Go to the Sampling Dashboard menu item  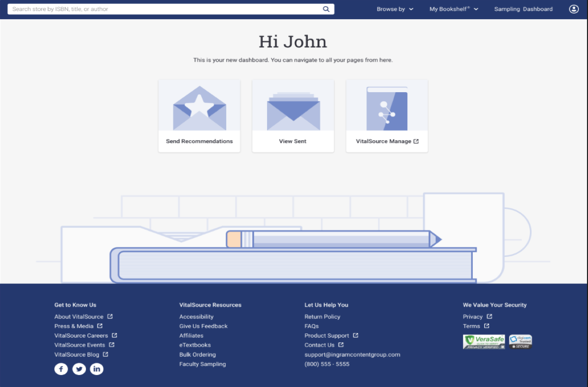point(523,9)
